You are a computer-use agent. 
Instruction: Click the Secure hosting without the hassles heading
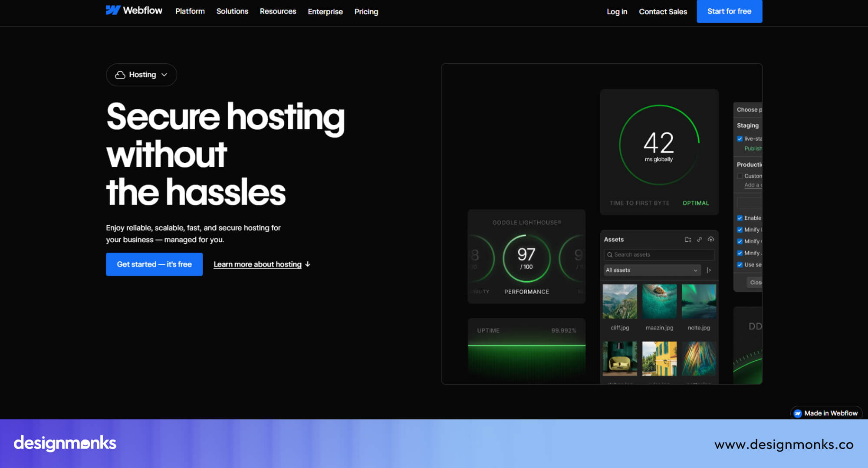(226, 154)
